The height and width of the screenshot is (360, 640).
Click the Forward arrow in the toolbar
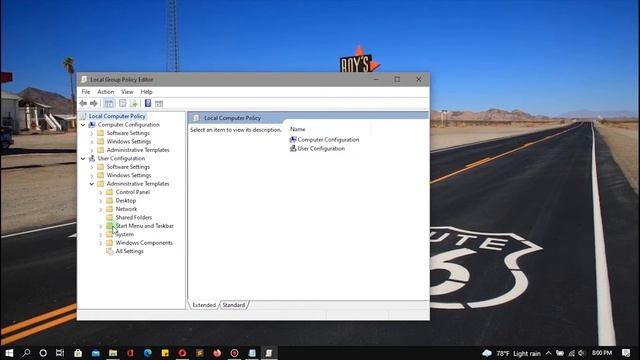coord(94,104)
